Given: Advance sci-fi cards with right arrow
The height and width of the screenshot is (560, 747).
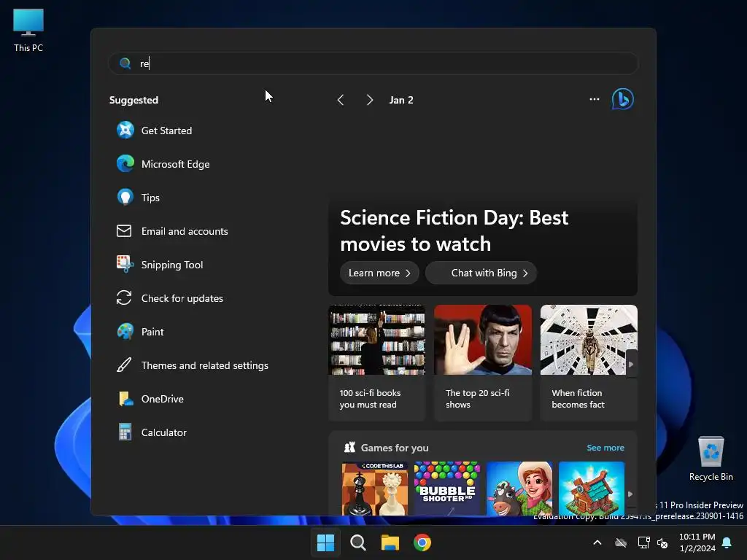Looking at the screenshot, I should [x=631, y=365].
